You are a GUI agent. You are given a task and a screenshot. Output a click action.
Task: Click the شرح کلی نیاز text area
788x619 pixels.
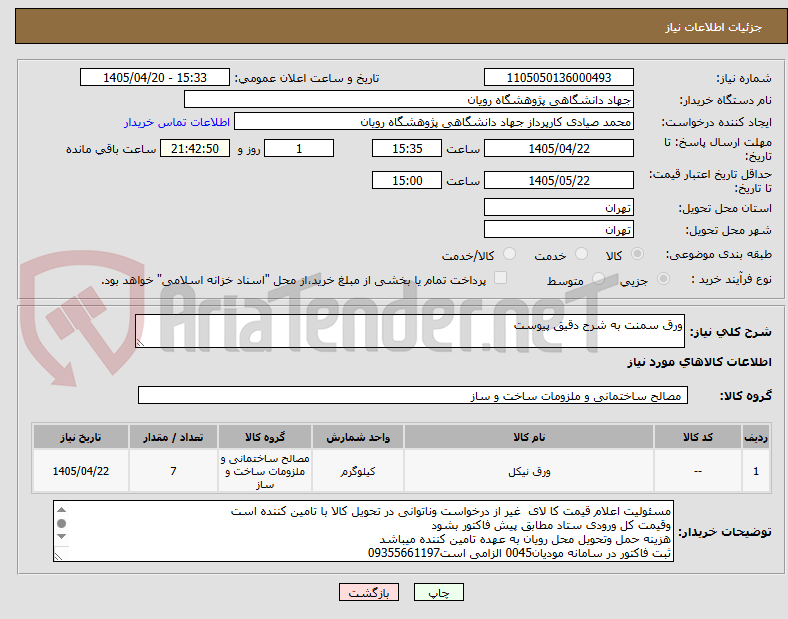[410, 331]
